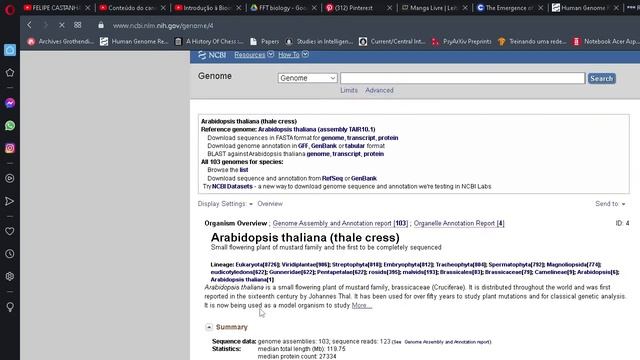Open settings gear icon in sidebar
The height and width of the screenshot is (360, 640).
click(x=10, y=276)
